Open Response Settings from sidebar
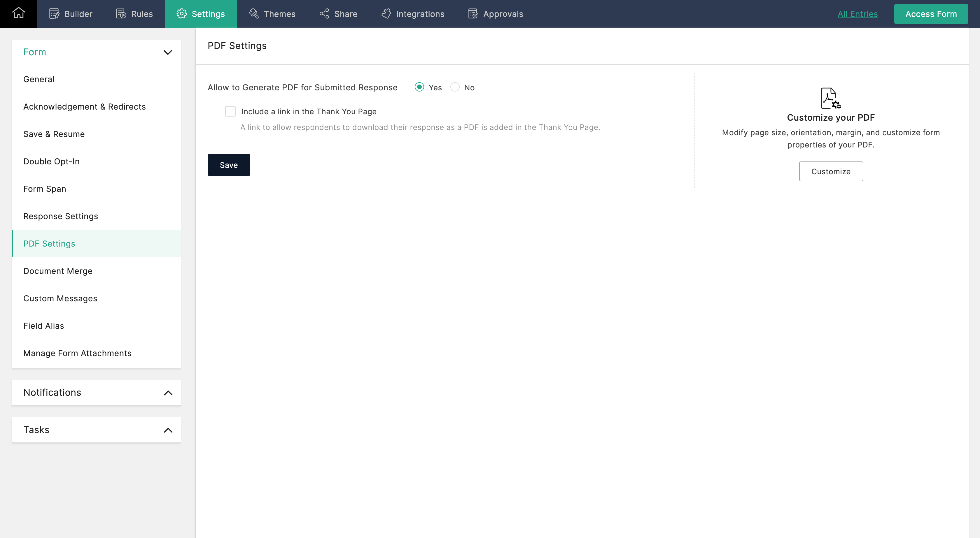 pos(60,216)
